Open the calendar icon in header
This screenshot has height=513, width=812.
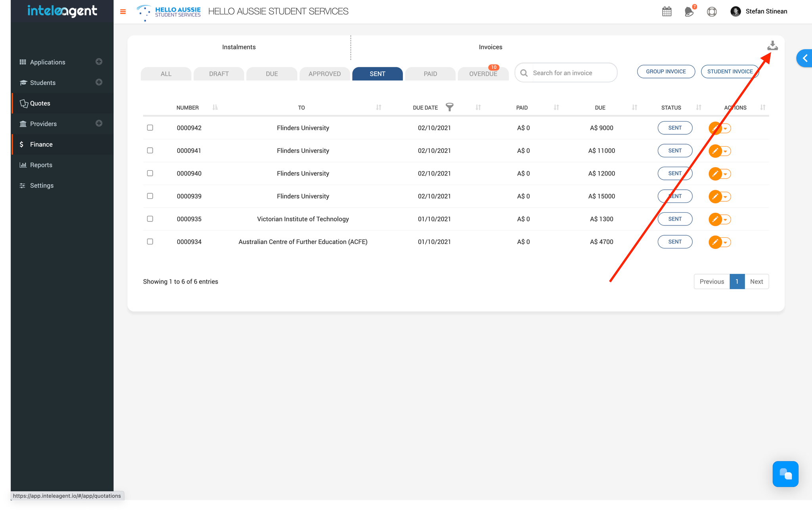[x=666, y=11]
